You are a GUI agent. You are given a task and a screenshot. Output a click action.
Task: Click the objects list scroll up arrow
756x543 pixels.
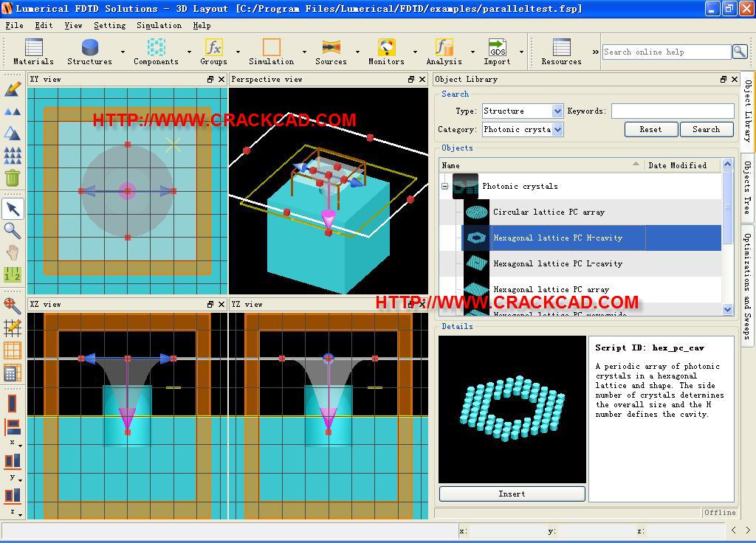(x=727, y=165)
